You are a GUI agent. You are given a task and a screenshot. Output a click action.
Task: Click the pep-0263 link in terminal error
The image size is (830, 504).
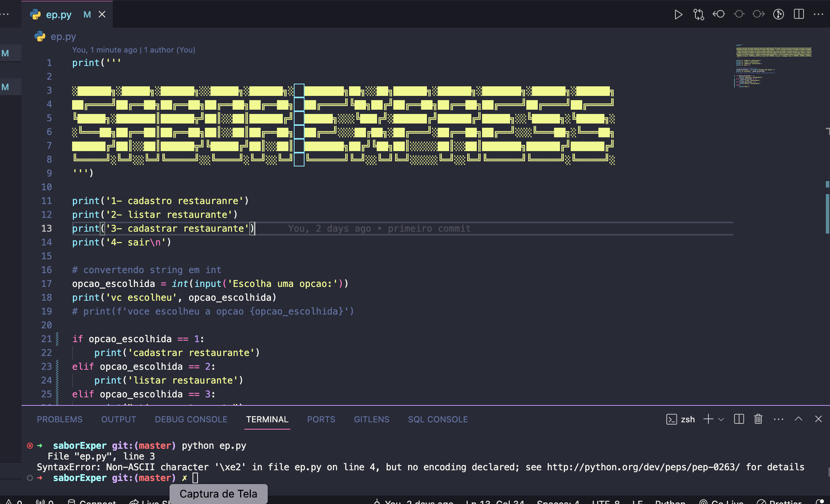tap(643, 467)
